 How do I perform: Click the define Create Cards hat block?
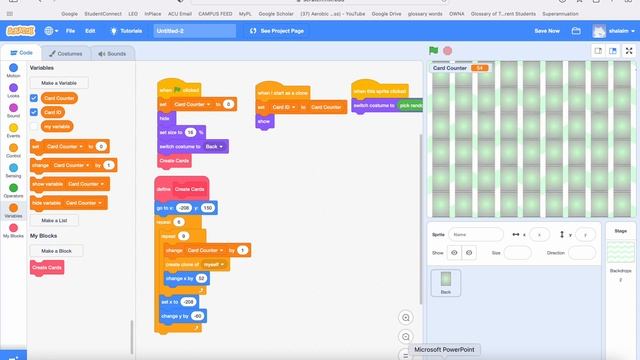pos(182,189)
